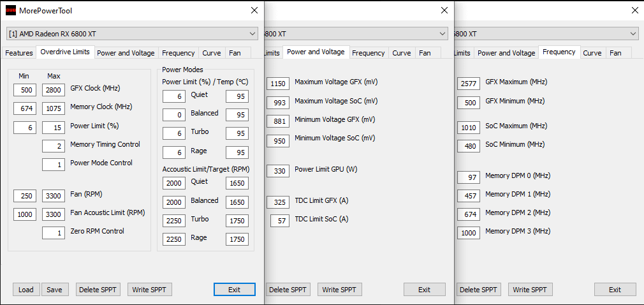Screen dimensions: 644x305
Task: Click Fan Acoustic Limit minimum field showing 1000
Action: pyautogui.click(x=25, y=214)
